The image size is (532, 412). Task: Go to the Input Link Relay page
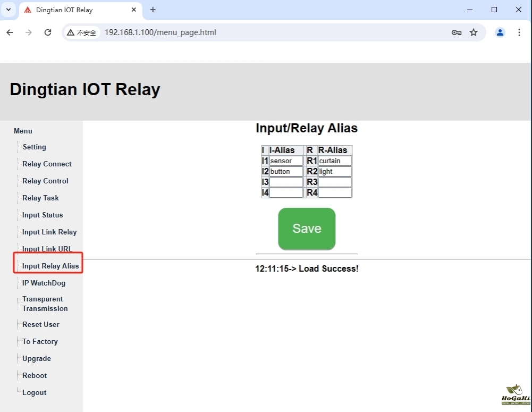49,232
